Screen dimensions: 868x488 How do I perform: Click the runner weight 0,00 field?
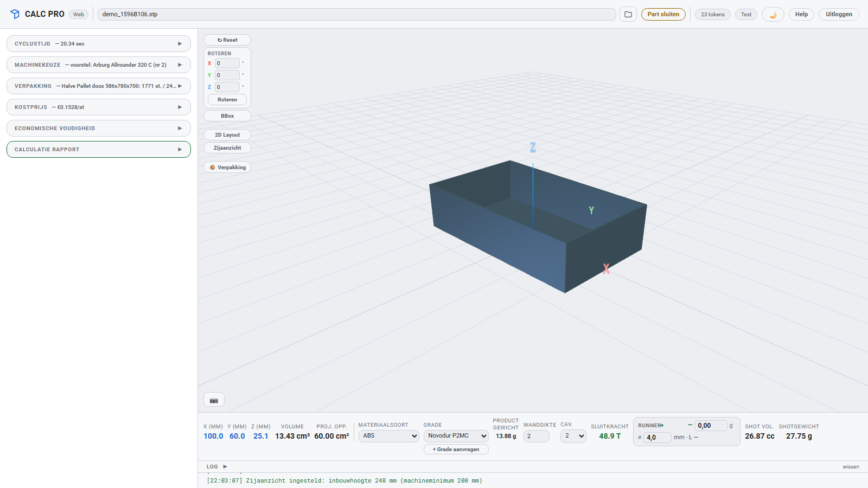[711, 426]
